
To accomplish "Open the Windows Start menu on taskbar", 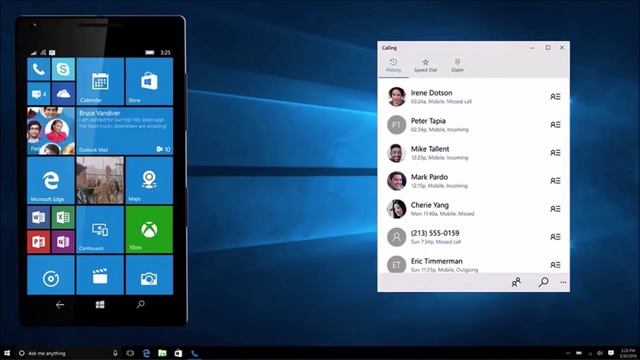I will (7, 353).
